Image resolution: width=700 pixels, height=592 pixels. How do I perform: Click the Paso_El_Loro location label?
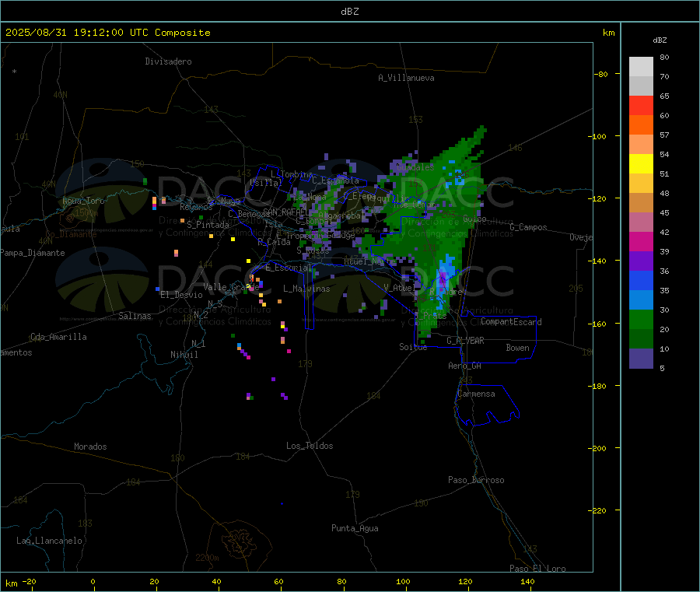click(537, 569)
